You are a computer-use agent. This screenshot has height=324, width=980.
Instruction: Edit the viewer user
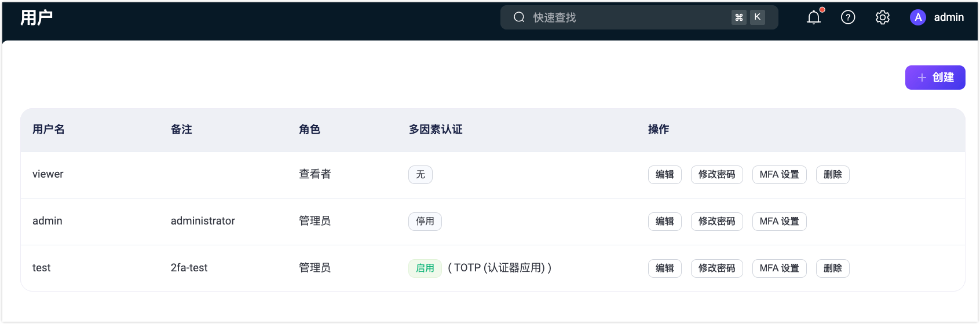(x=664, y=175)
